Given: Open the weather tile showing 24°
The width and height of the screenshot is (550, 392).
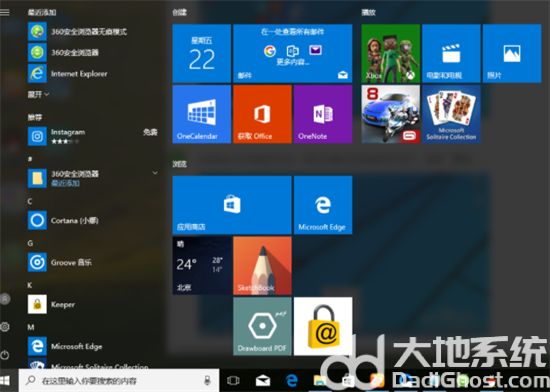Looking at the screenshot, I should (202, 265).
